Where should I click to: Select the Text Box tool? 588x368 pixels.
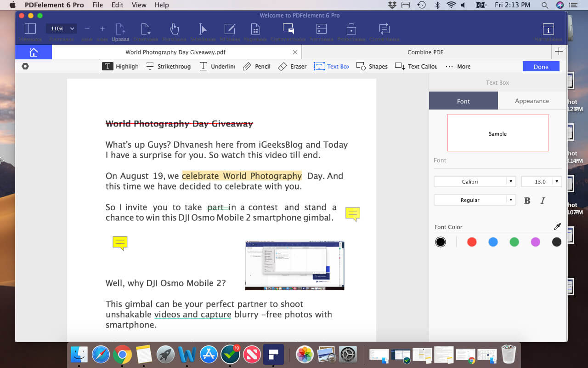pos(331,66)
